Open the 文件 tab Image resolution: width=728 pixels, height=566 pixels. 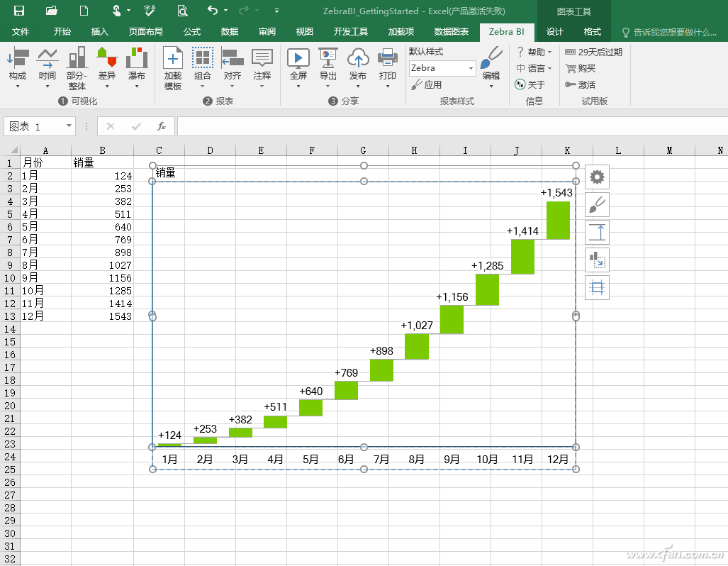(21, 32)
